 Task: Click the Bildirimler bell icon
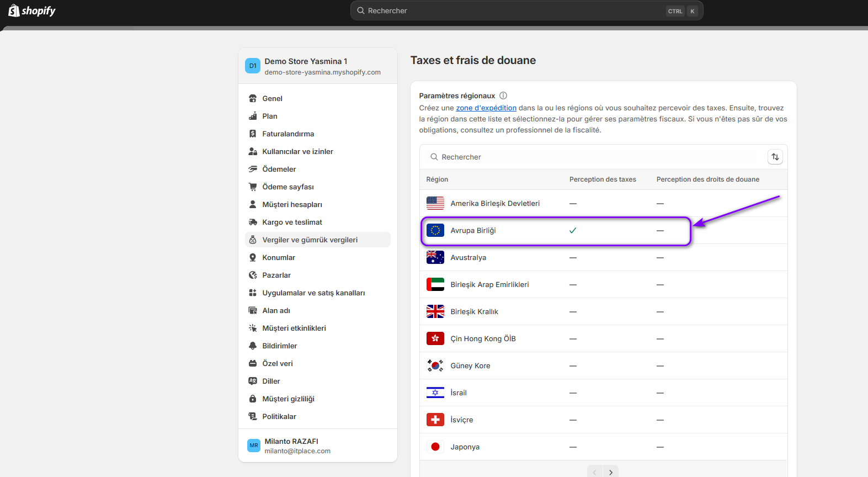pos(253,346)
